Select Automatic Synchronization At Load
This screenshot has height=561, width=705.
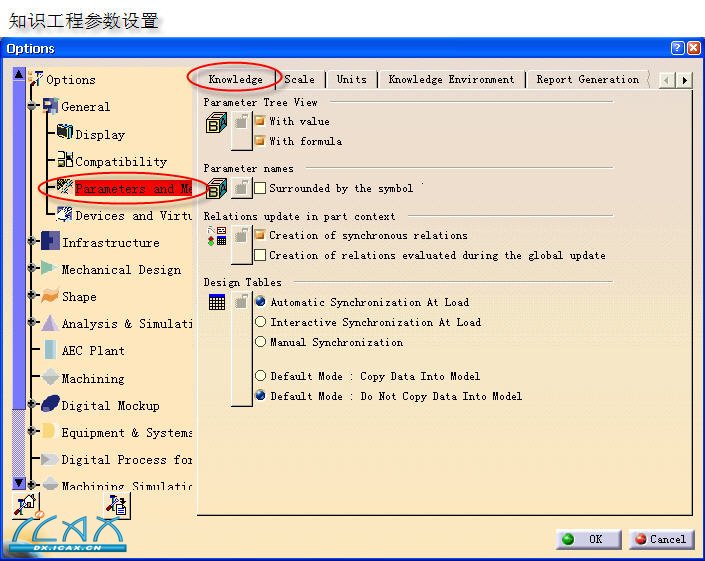pyautogui.click(x=260, y=301)
